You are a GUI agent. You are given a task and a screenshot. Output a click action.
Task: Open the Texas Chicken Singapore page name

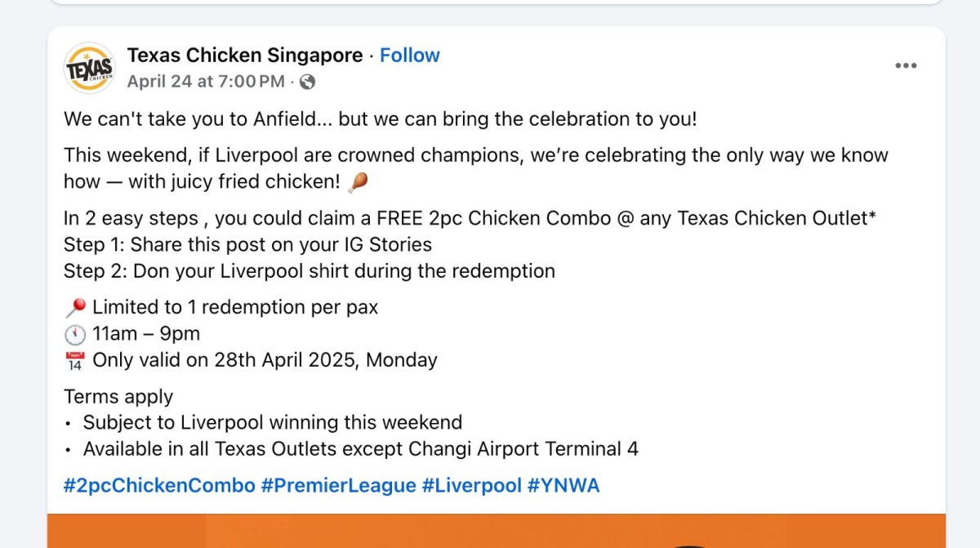[245, 56]
